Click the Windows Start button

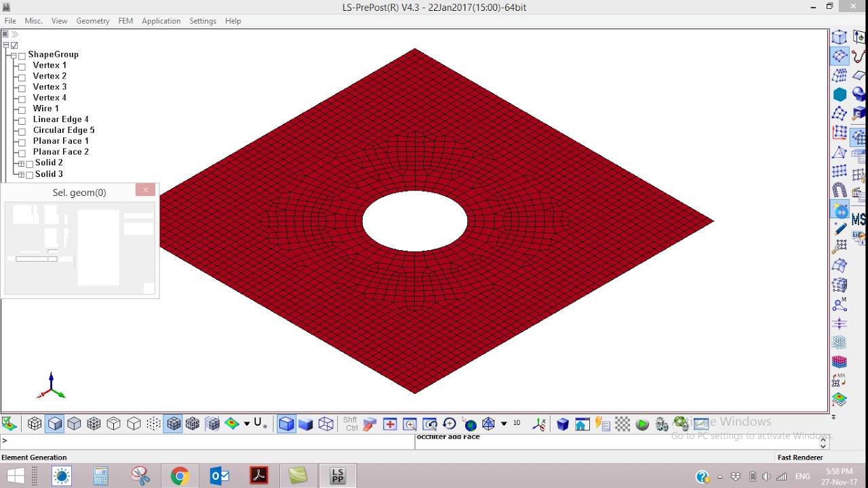(x=16, y=476)
